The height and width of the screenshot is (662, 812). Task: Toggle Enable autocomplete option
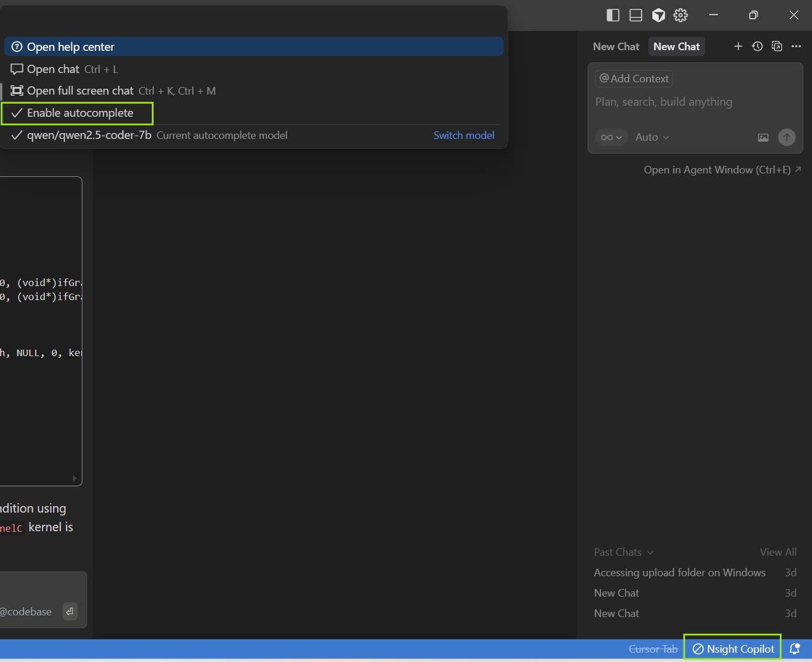[x=80, y=113]
